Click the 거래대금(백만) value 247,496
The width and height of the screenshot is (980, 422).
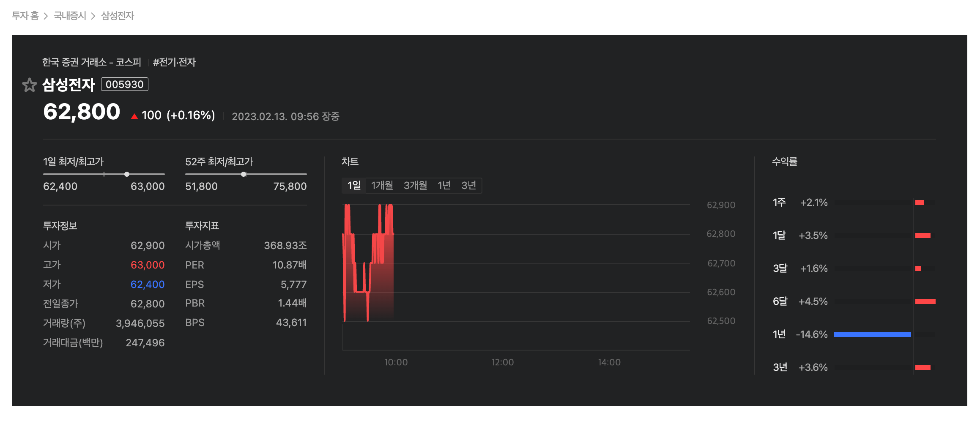coord(145,343)
